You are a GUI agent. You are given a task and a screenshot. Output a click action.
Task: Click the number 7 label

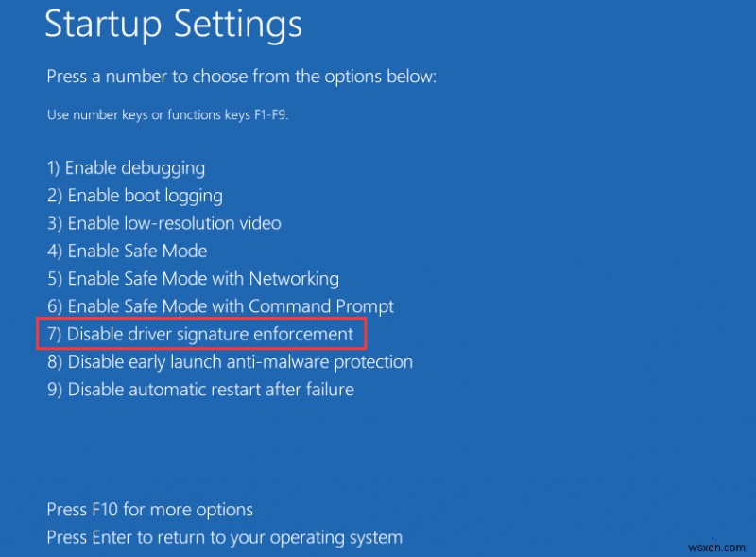pyautogui.click(x=52, y=334)
